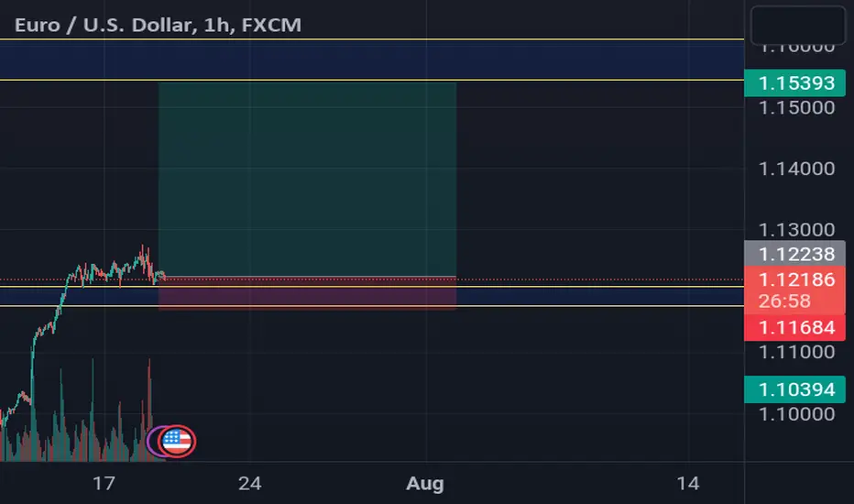The width and height of the screenshot is (854, 504).
Task: Click the gray 1.12238 price label
Action: click(x=794, y=254)
